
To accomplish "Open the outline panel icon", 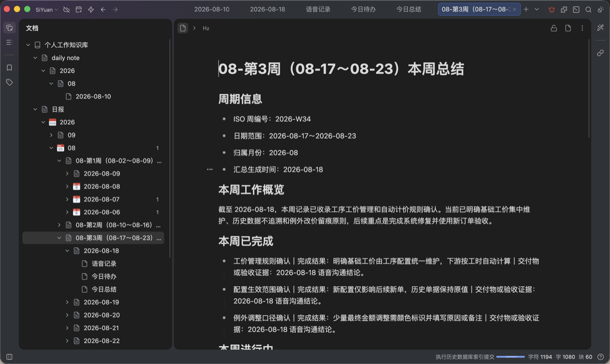I will [x=9, y=43].
